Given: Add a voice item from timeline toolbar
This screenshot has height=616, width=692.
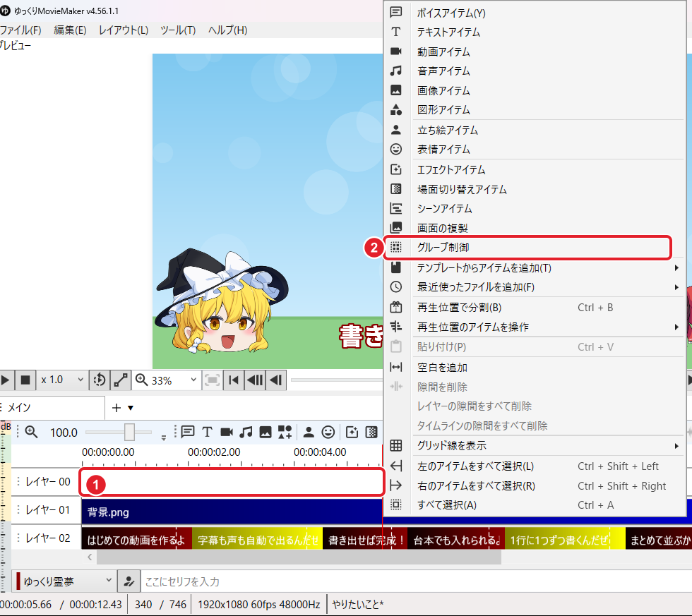Looking at the screenshot, I should 188,432.
